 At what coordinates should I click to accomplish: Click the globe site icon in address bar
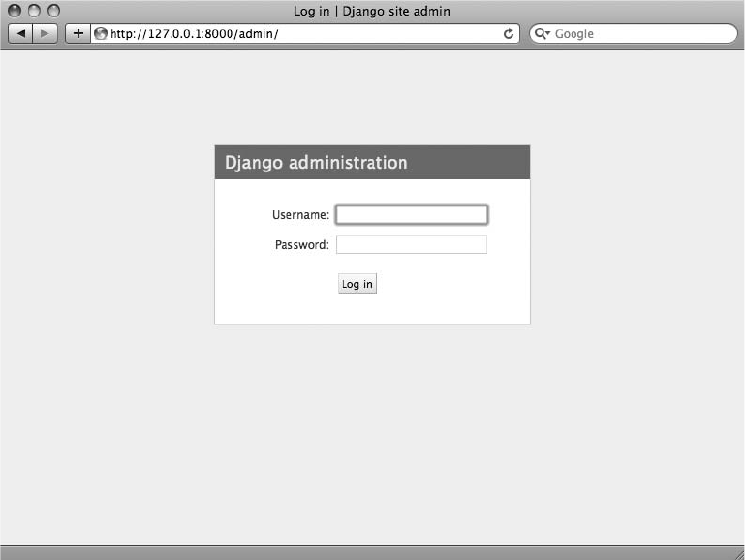tap(100, 34)
